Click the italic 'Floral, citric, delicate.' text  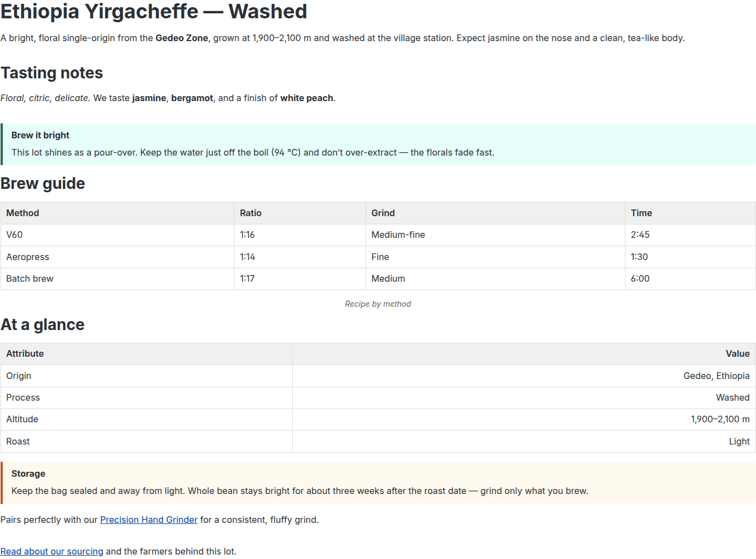click(46, 98)
